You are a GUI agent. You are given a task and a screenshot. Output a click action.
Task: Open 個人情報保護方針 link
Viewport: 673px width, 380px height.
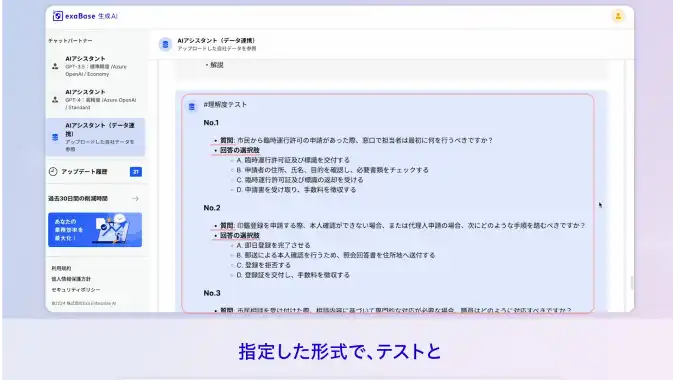(x=71, y=279)
